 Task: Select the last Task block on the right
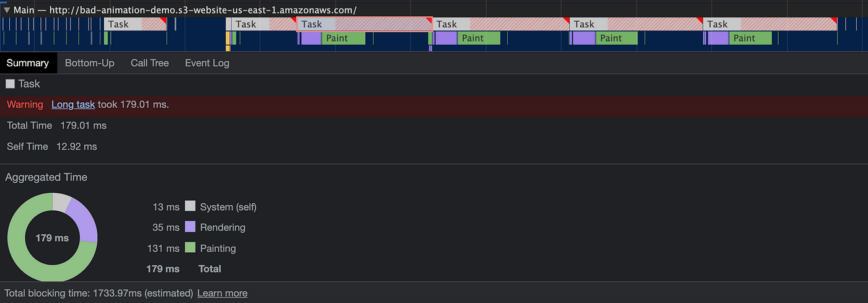pos(769,24)
